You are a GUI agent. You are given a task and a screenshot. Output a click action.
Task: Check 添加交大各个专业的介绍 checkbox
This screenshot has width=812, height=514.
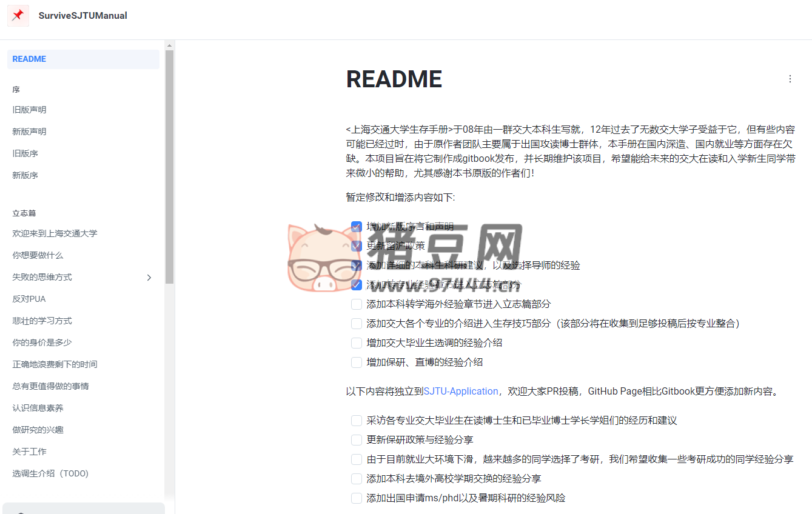coord(357,324)
